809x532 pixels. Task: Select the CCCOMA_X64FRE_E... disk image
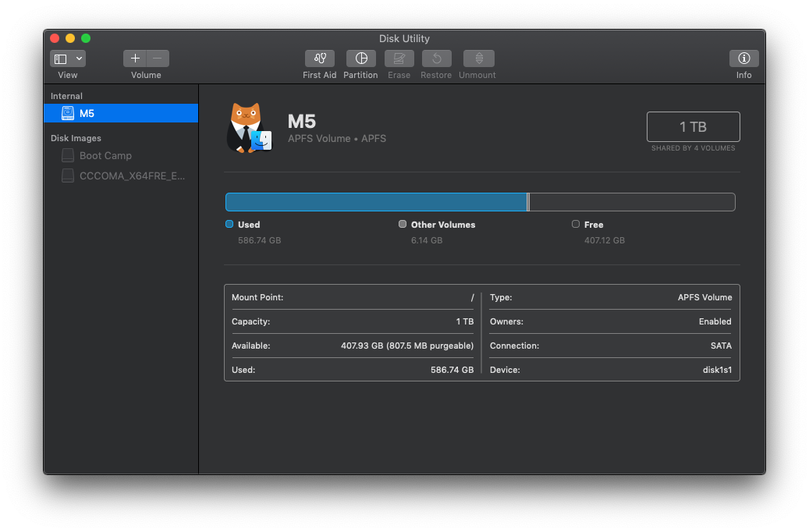(121, 176)
